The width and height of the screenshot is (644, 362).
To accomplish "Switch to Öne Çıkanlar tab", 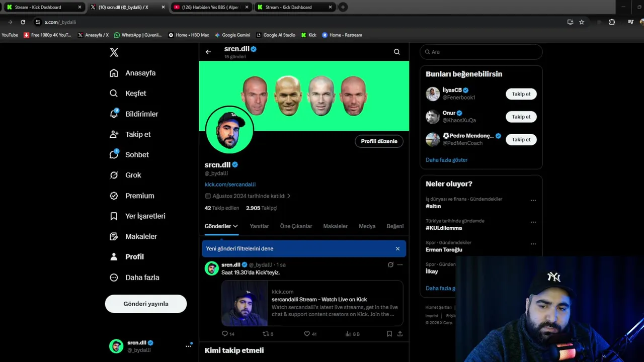I will (x=296, y=226).
